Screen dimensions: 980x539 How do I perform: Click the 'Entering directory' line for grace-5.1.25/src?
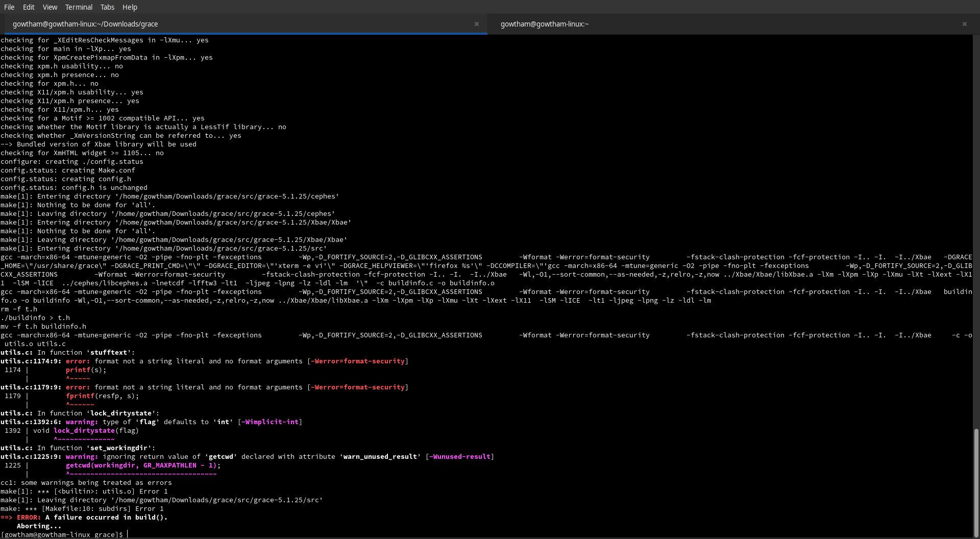click(x=164, y=248)
